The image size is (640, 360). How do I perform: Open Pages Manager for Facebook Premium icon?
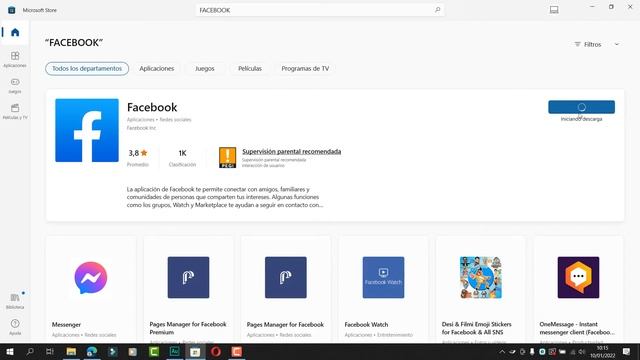(x=188, y=278)
